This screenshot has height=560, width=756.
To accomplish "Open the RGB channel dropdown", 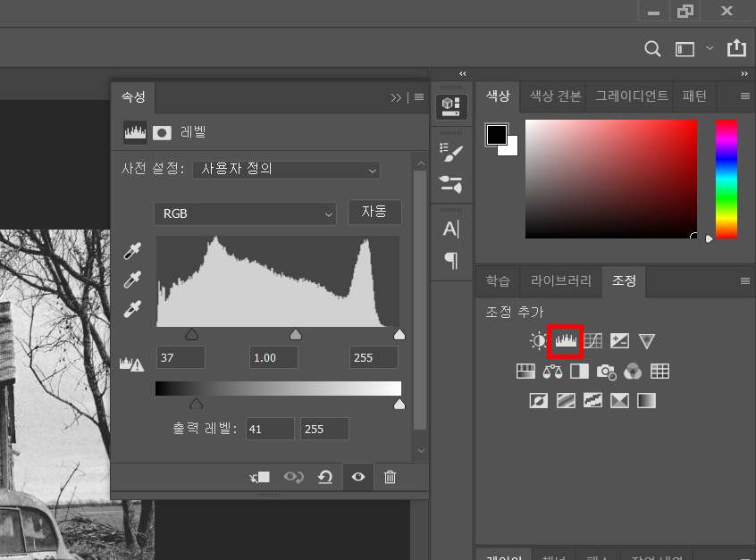I will click(x=245, y=213).
